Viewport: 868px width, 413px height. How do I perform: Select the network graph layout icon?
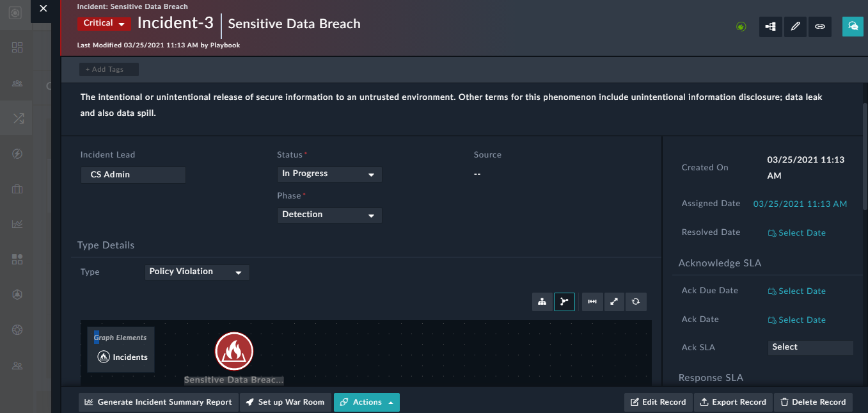(564, 301)
